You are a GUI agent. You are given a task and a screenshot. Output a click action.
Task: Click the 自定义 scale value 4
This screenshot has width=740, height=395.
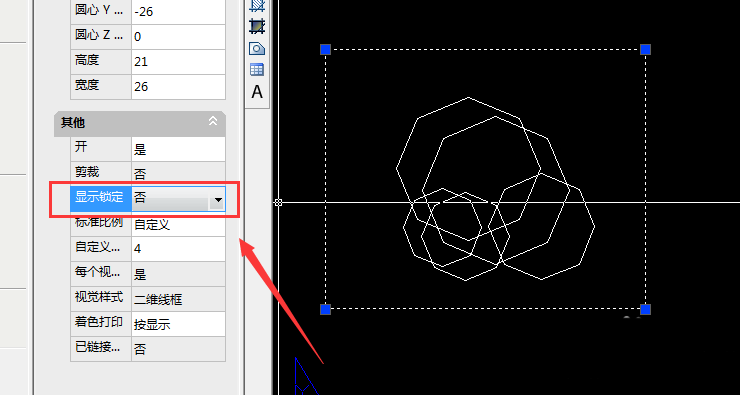tap(178, 249)
